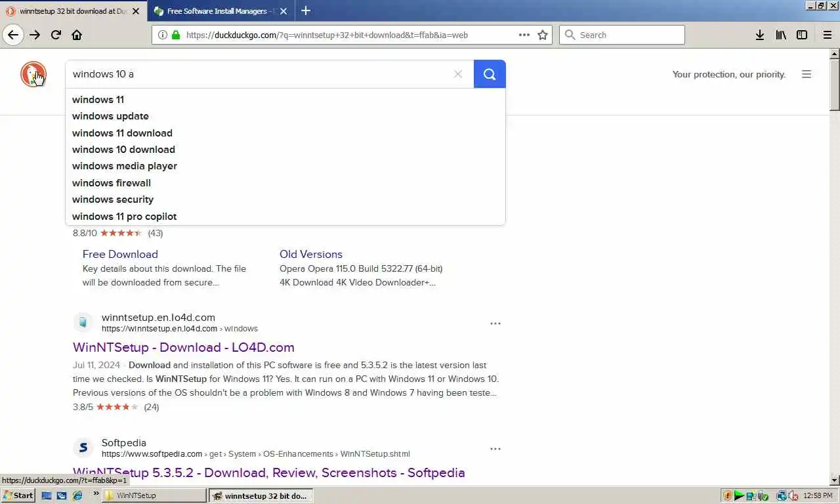Click the volume tray icon
The image size is (840, 504).
pyautogui.click(x=793, y=495)
